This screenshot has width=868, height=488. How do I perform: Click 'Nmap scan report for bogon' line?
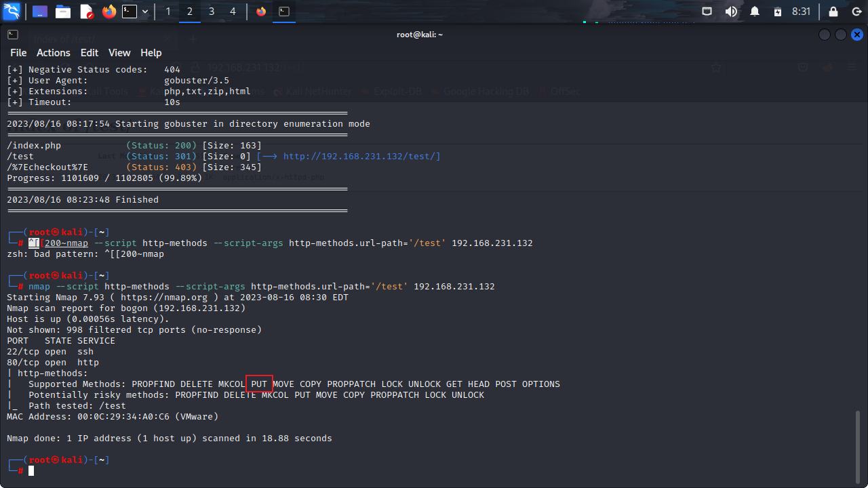[x=126, y=308]
